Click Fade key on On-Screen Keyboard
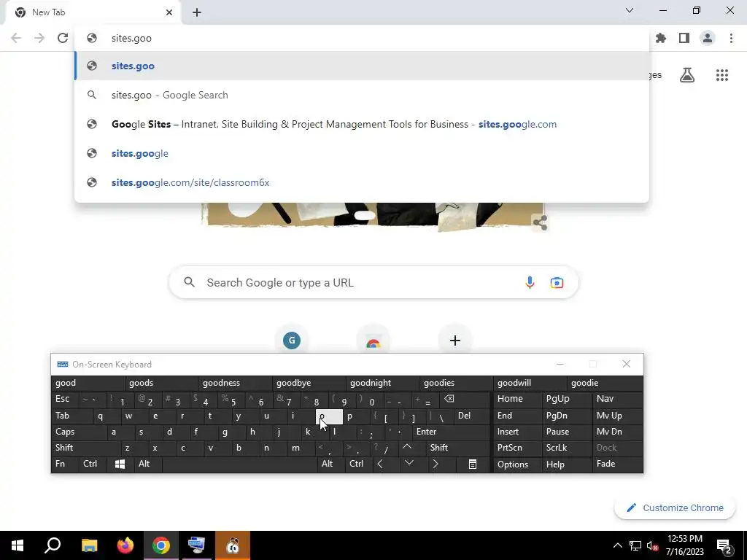747x560 pixels. click(x=617, y=464)
